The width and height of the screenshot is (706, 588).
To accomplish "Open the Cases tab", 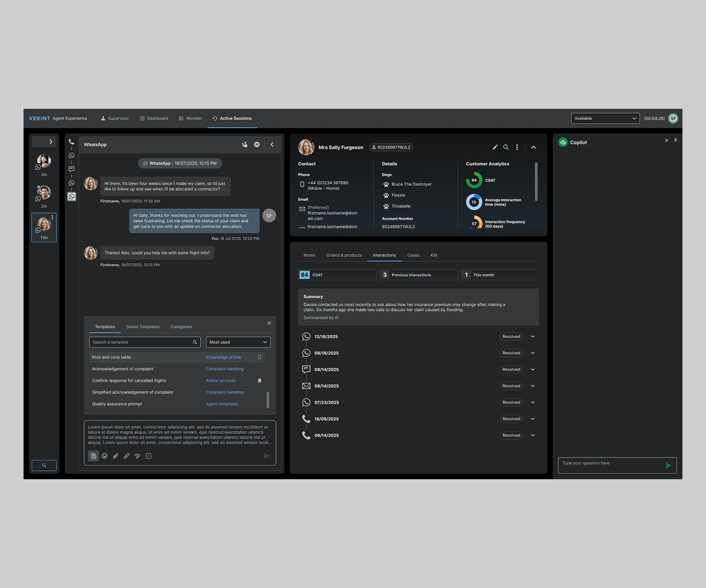I will coord(413,255).
